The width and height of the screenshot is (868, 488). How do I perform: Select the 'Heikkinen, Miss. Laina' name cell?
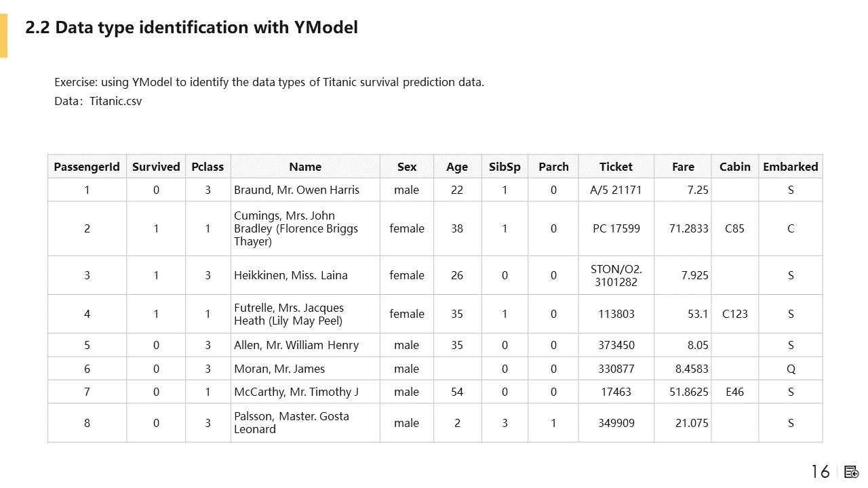pyautogui.click(x=290, y=275)
